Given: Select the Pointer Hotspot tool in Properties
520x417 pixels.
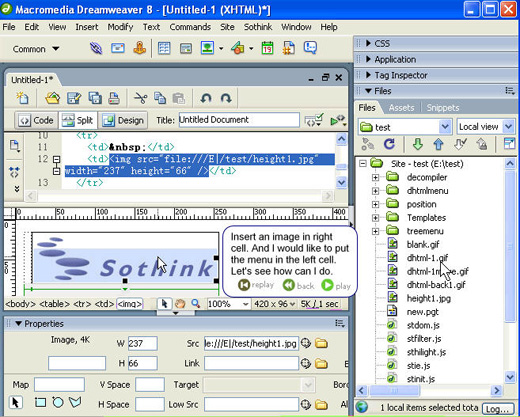Looking at the screenshot, I should [15, 402].
